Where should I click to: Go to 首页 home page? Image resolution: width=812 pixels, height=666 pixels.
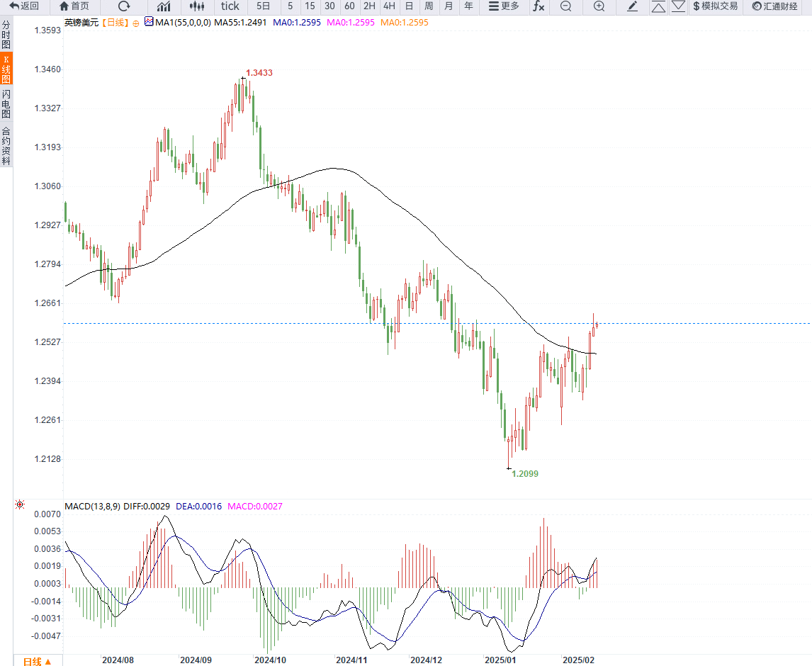74,6
